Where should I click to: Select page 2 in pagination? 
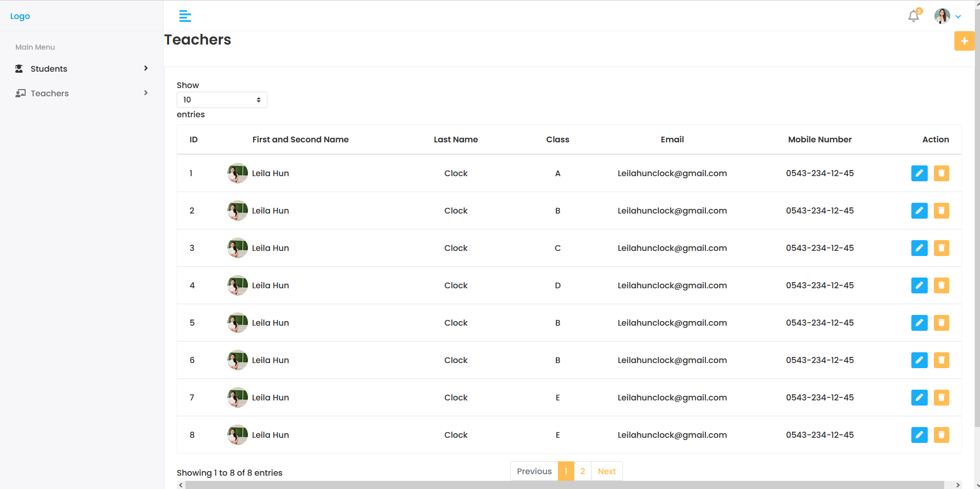click(x=582, y=471)
